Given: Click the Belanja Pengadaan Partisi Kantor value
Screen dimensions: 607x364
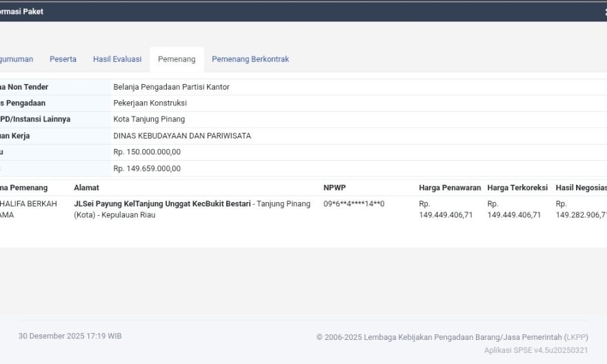Looking at the screenshot, I should coord(171,87).
